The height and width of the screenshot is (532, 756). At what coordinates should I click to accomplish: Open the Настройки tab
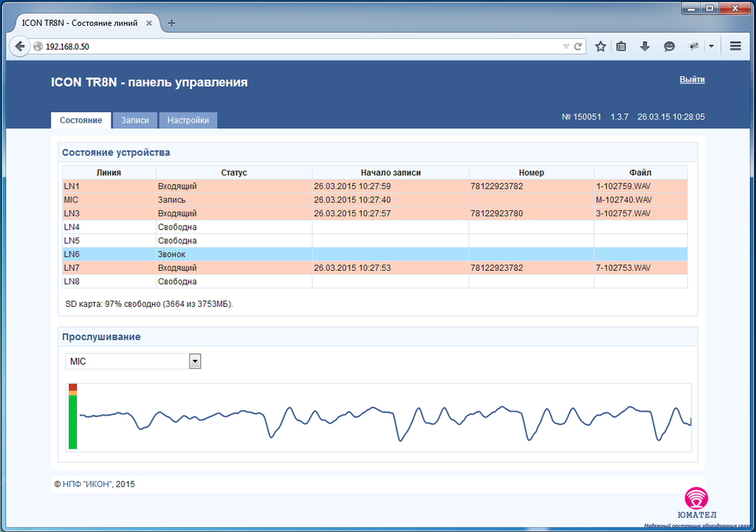[x=188, y=120]
